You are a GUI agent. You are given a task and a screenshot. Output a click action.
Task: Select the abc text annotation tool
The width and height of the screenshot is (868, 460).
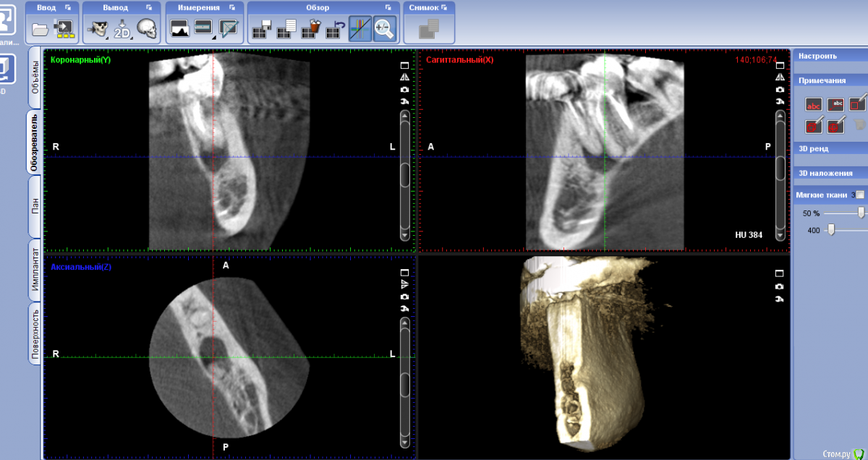(814, 105)
